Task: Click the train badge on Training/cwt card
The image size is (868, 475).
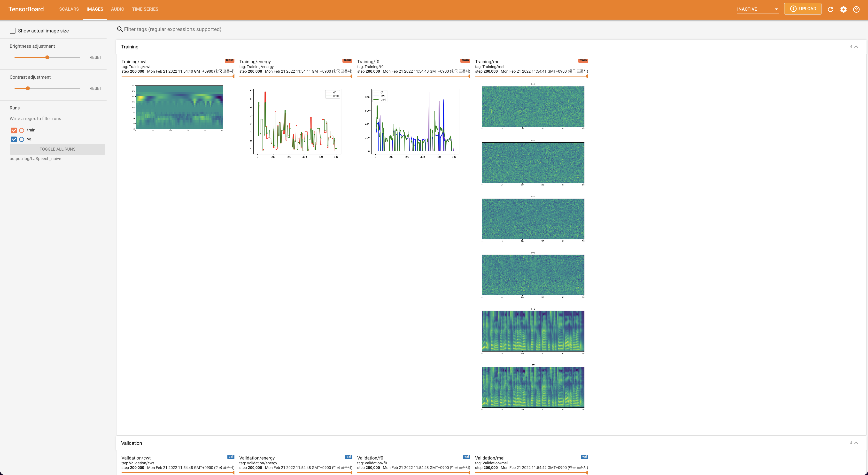Action: 229,61
